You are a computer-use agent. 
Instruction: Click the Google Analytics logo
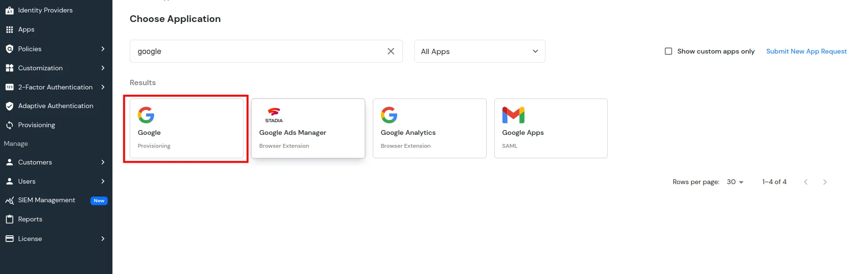(389, 115)
